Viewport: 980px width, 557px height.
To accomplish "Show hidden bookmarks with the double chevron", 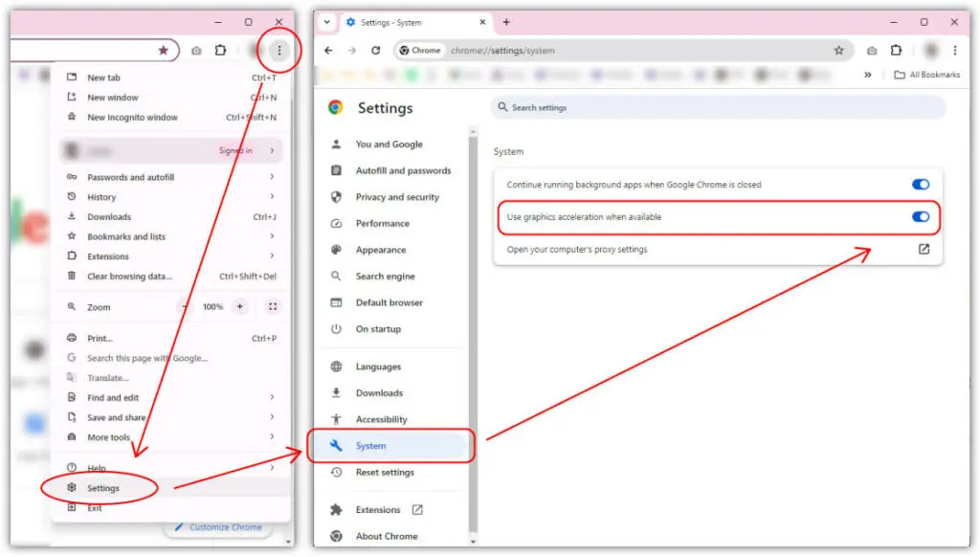I will [x=867, y=75].
